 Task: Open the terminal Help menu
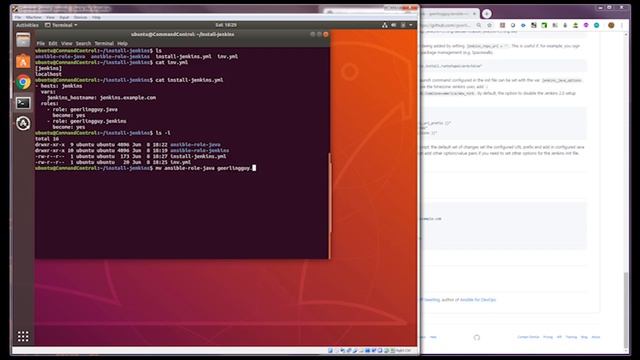click(x=122, y=43)
